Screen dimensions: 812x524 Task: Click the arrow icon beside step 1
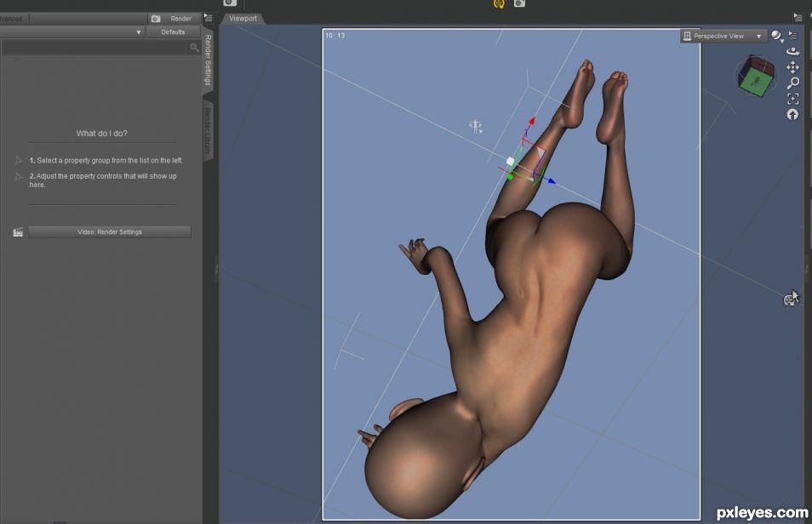pos(20,161)
